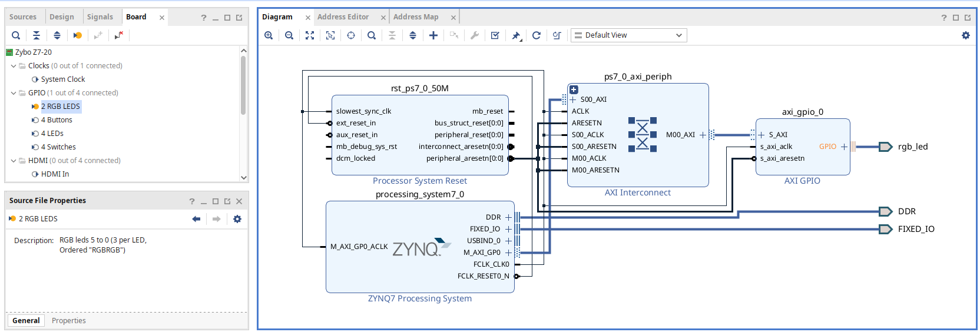Expand the S_AXI pin on axi_gpio_0
Image resolution: width=980 pixels, height=332 pixels.
pos(762,135)
